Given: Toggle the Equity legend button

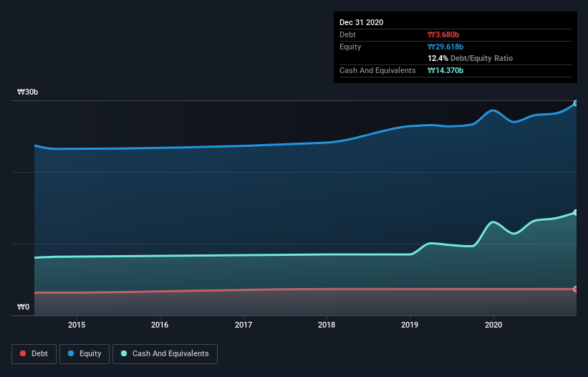Looking at the screenshot, I should point(85,354).
